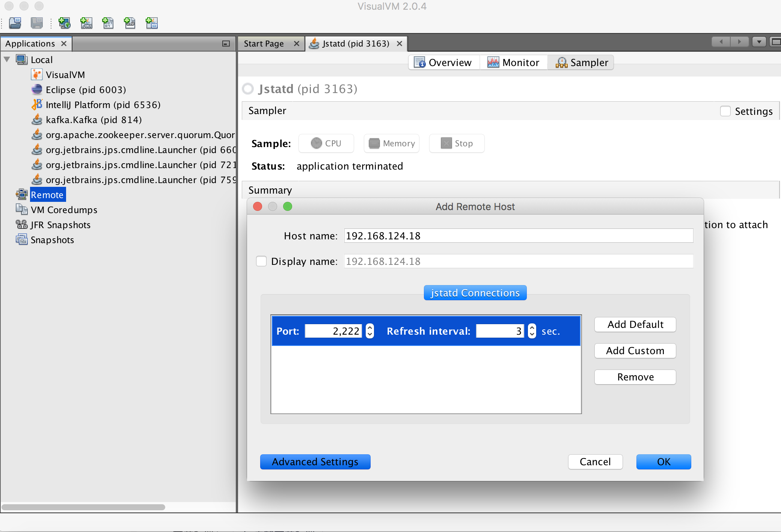Click the Add VM Coredump toolbar icon
Image resolution: width=781 pixels, height=532 pixels.
(108, 23)
